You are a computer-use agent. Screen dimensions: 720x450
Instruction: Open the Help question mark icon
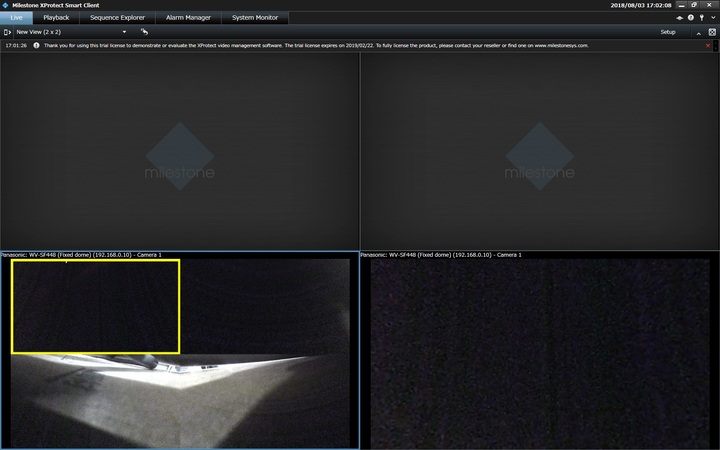coord(690,18)
